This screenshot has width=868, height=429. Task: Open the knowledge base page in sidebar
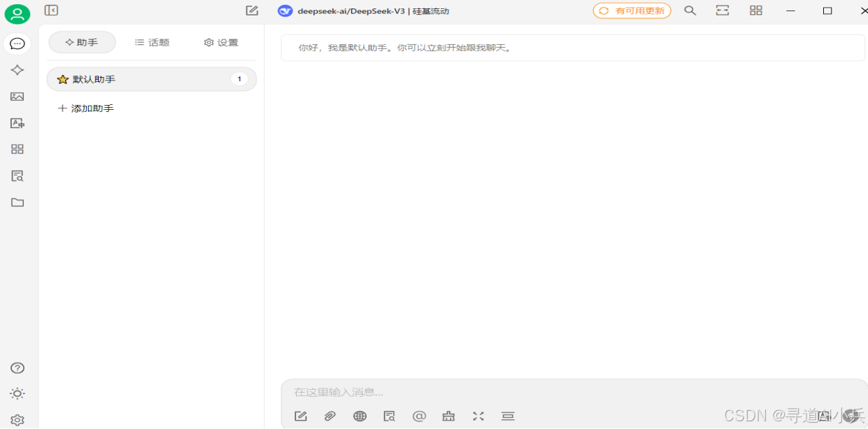[x=17, y=176]
